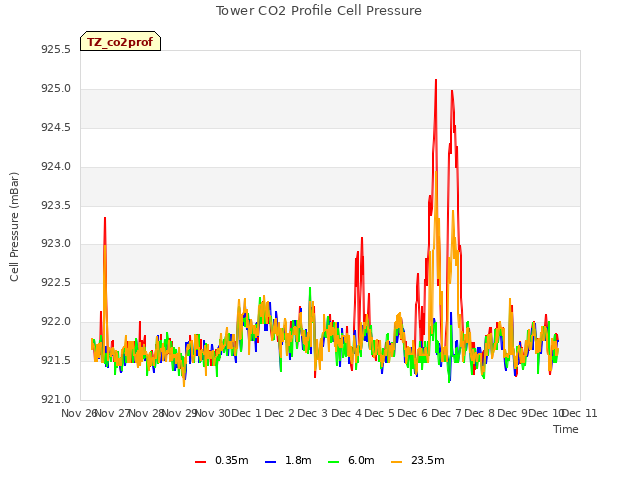
Task: Click the Dec 6 x-axis tick label
Action: point(413,413)
